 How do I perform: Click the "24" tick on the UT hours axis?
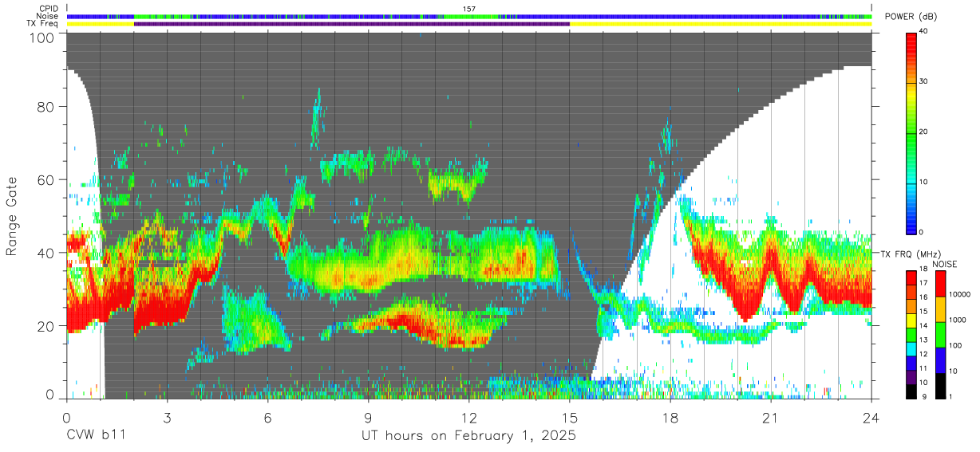click(x=871, y=417)
